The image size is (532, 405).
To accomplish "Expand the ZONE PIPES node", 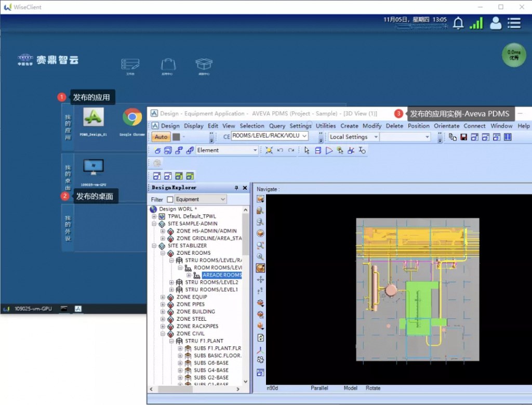I will point(163,305).
